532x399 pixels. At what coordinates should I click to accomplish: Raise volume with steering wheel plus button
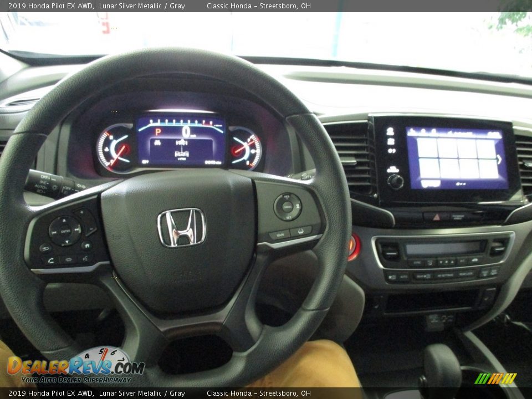(82, 212)
